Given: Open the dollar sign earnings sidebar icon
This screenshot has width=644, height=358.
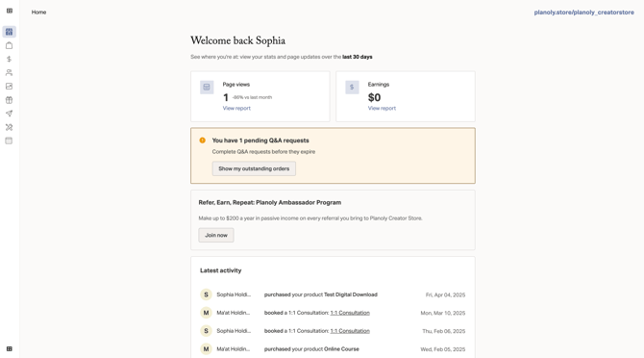Looking at the screenshot, I should point(9,59).
